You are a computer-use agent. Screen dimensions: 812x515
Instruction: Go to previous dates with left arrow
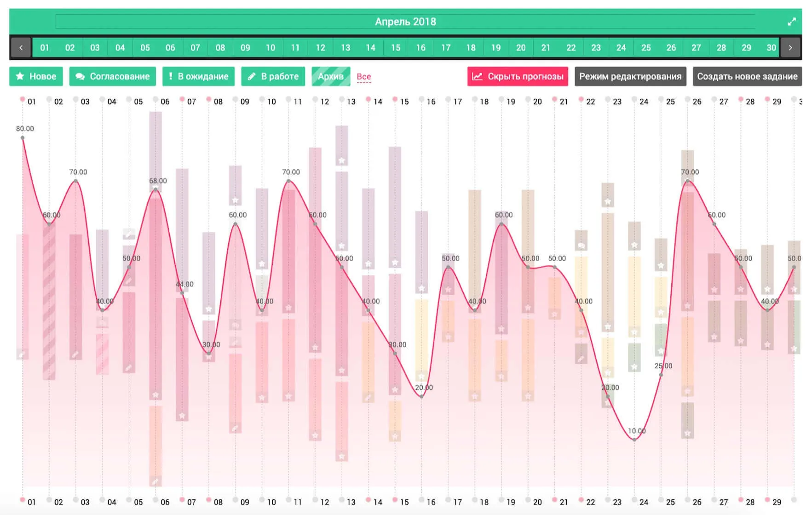click(x=21, y=47)
